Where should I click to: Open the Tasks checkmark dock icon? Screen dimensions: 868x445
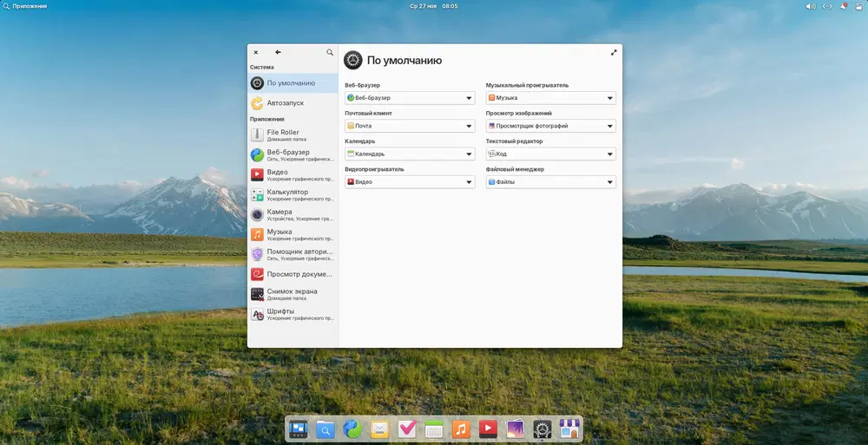(407, 429)
